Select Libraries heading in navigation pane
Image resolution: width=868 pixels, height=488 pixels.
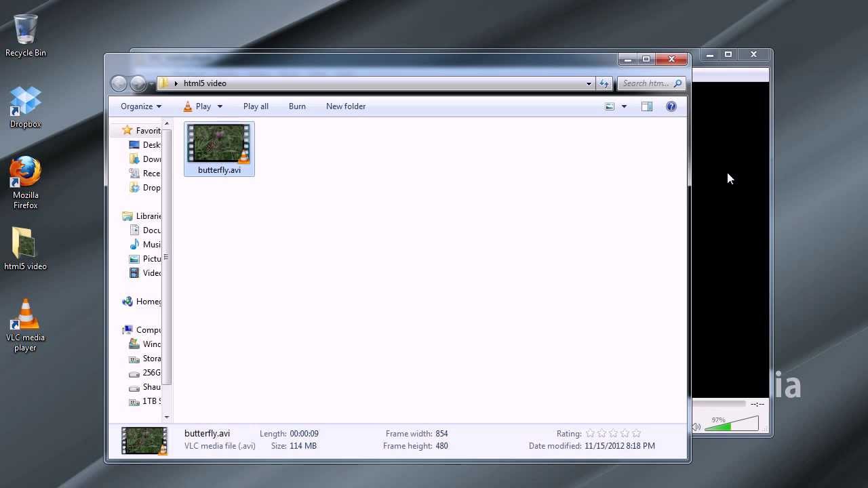(x=142, y=216)
